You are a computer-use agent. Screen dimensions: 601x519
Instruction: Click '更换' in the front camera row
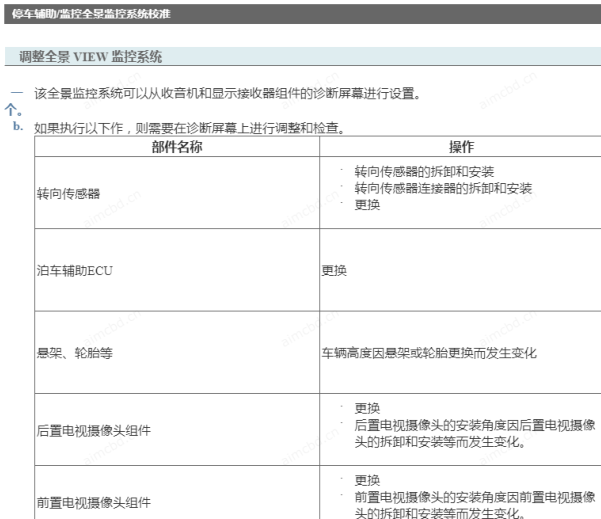[367, 480]
